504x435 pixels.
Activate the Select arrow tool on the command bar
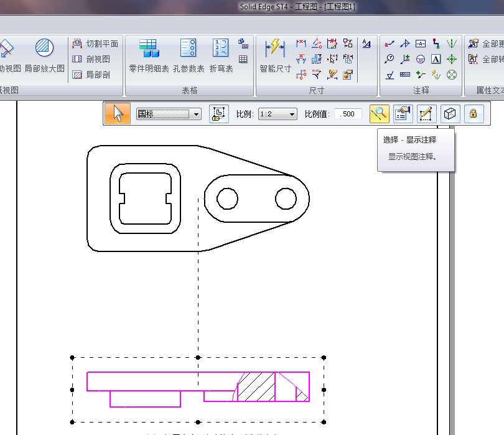point(118,114)
